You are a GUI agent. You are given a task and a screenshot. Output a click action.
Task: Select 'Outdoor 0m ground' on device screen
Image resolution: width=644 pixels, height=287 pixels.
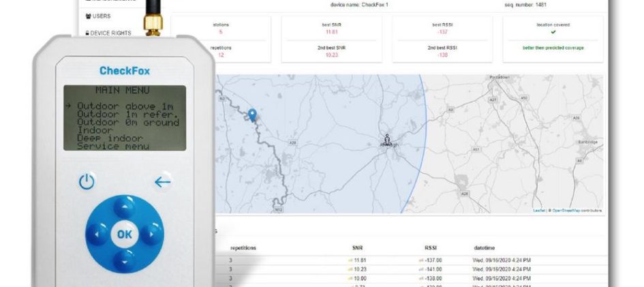point(128,122)
